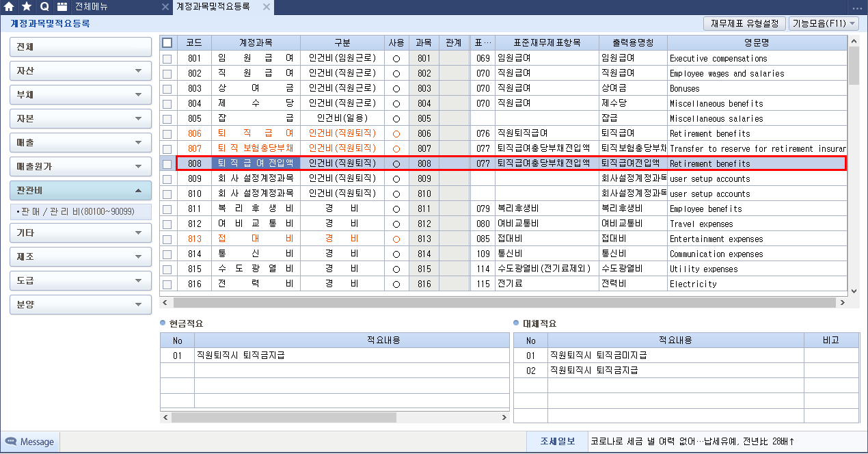
Task: Toggle the 사용 circle for row 813
Action: click(x=396, y=239)
